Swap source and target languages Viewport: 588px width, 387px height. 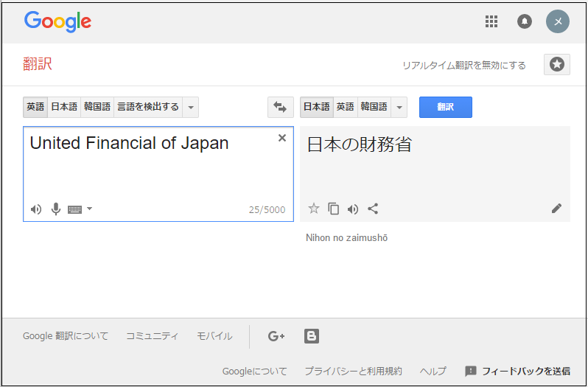pyautogui.click(x=280, y=107)
